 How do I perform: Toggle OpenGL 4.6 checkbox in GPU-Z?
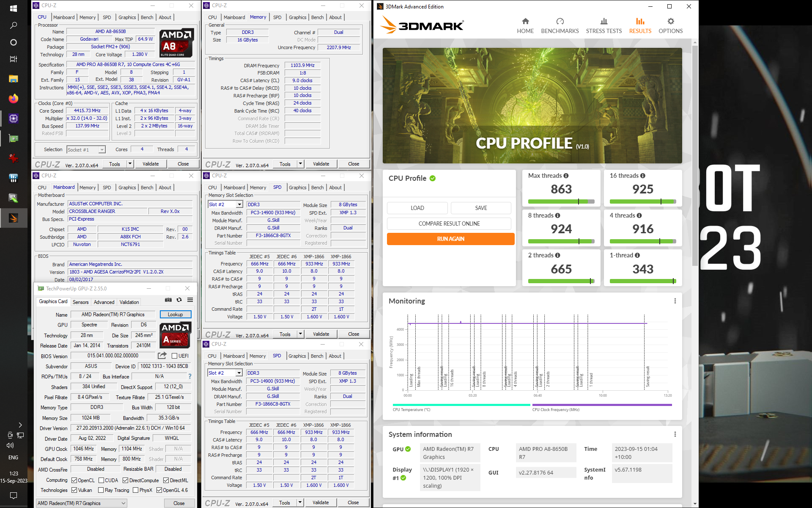[159, 490]
